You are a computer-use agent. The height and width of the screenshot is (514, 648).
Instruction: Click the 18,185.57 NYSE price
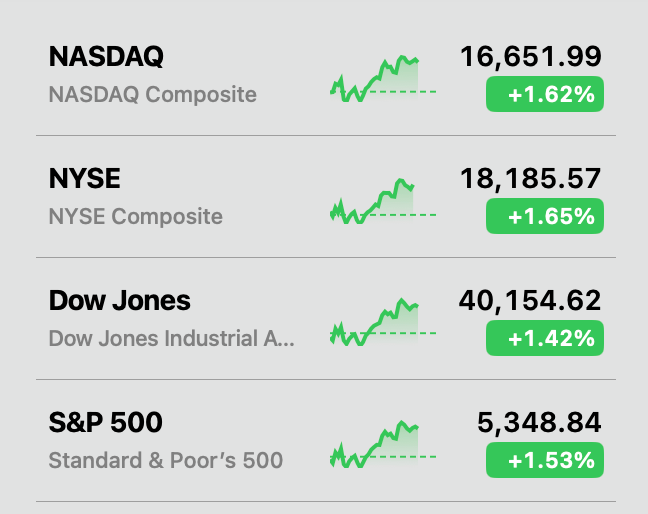click(x=530, y=179)
